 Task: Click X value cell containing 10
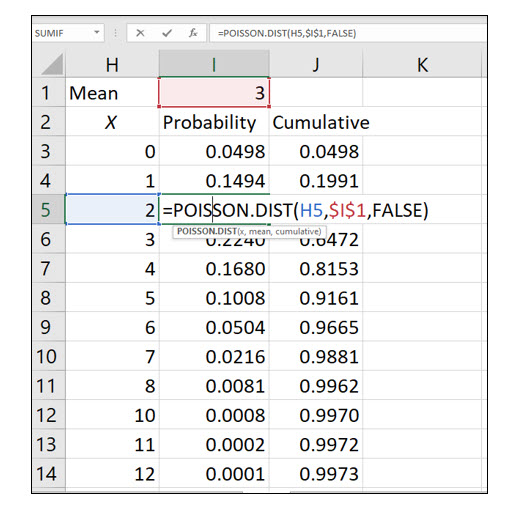click(x=112, y=415)
